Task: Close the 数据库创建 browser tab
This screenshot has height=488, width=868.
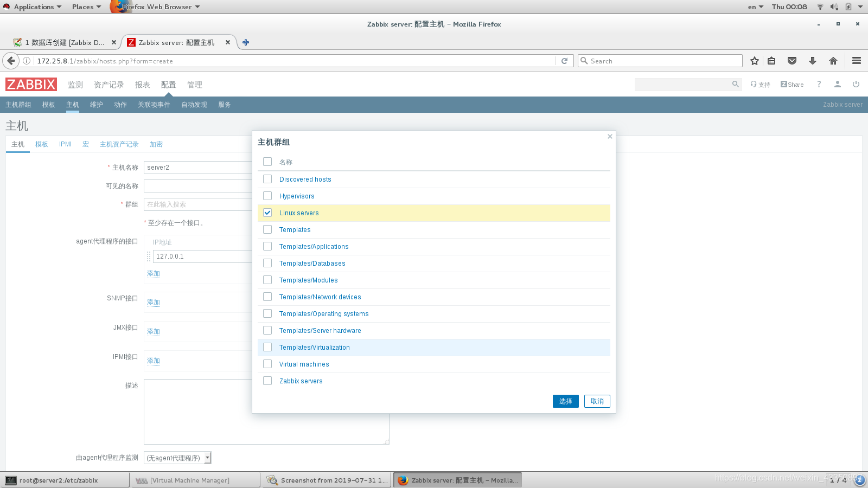Action: 114,42
